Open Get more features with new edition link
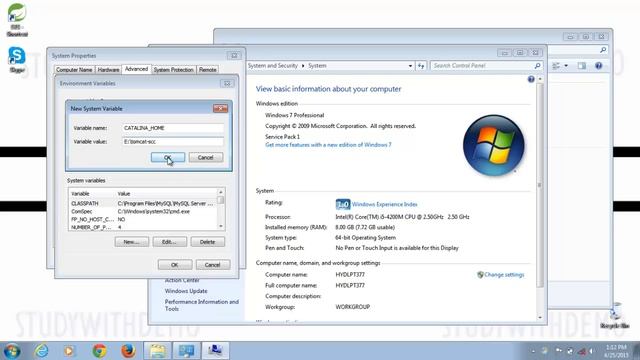This screenshot has height=360, width=640. tap(328, 145)
